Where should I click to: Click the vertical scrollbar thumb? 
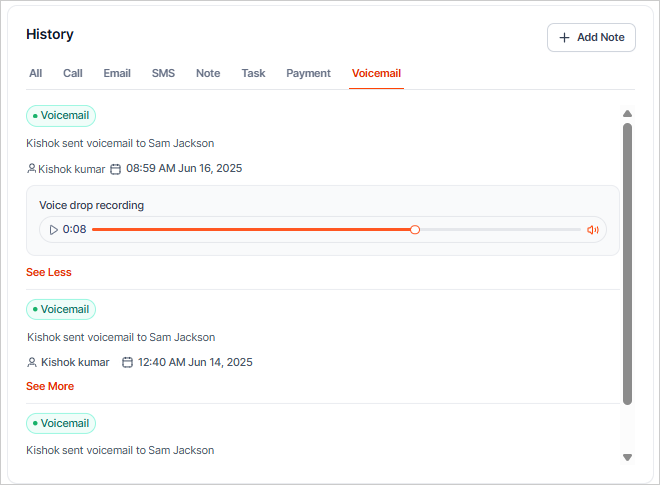pyautogui.click(x=627, y=262)
